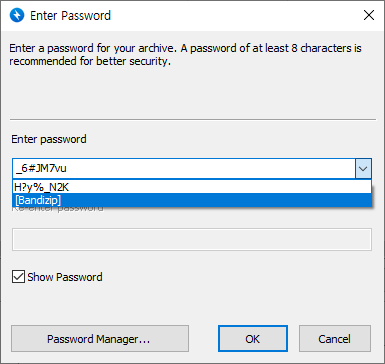Click the password field showing _6#JM7vu
385x364 pixels.
click(x=184, y=169)
